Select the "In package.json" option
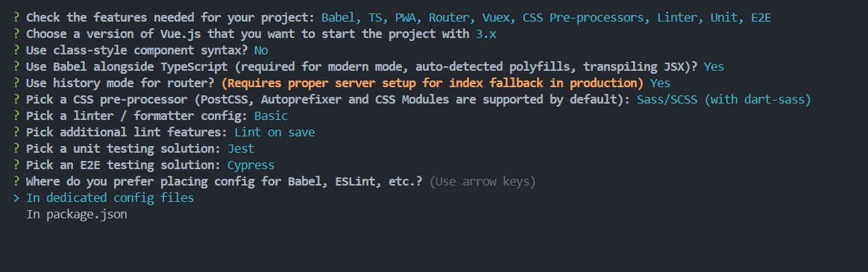 77,214
